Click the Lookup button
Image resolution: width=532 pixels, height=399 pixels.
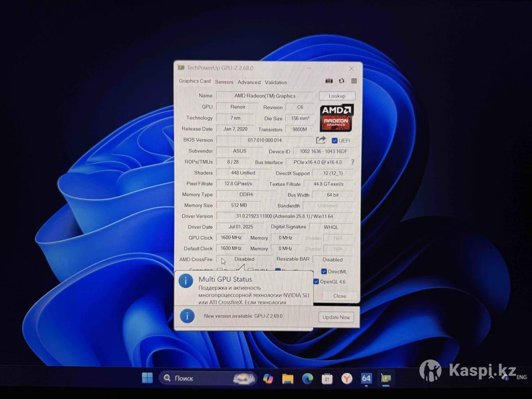coord(337,96)
